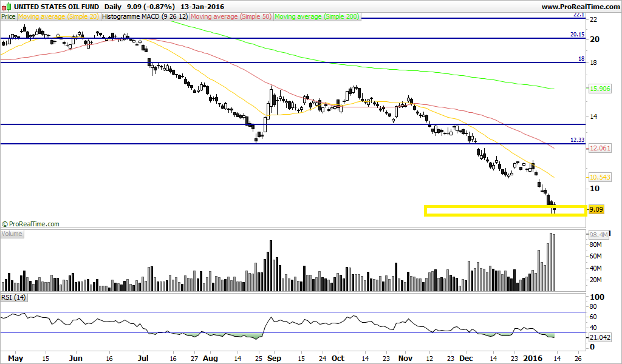Click the Volume panel label

(x=12, y=234)
